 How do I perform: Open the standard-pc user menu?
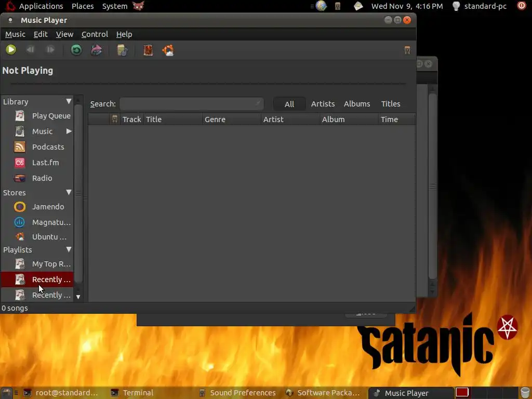pos(480,6)
